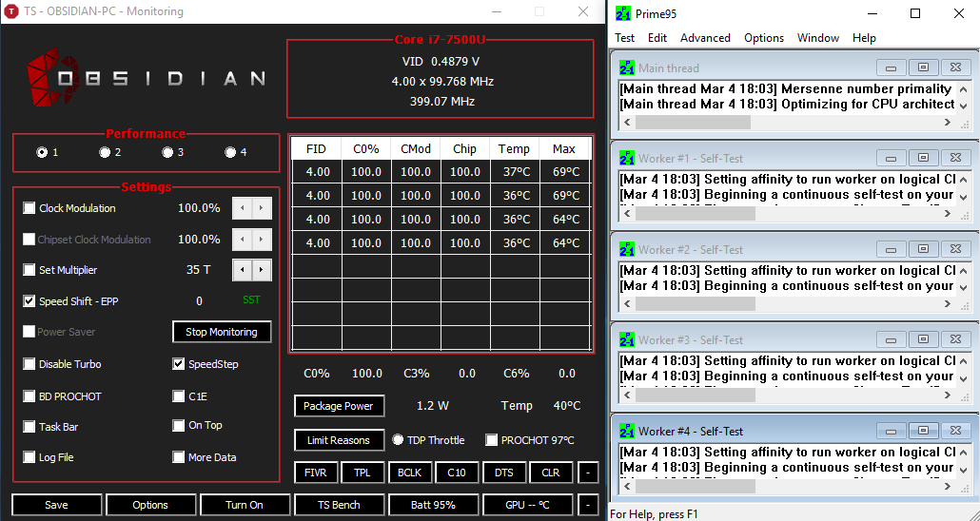Select Performance profile 3
The image size is (980, 521).
[167, 152]
